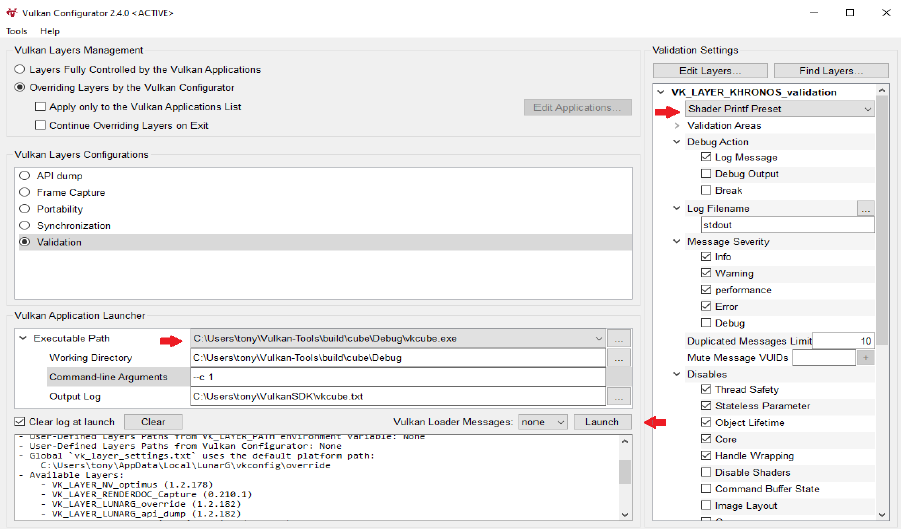Collapse the Executable Path section
The height and width of the screenshot is (529, 901).
[x=23, y=339]
